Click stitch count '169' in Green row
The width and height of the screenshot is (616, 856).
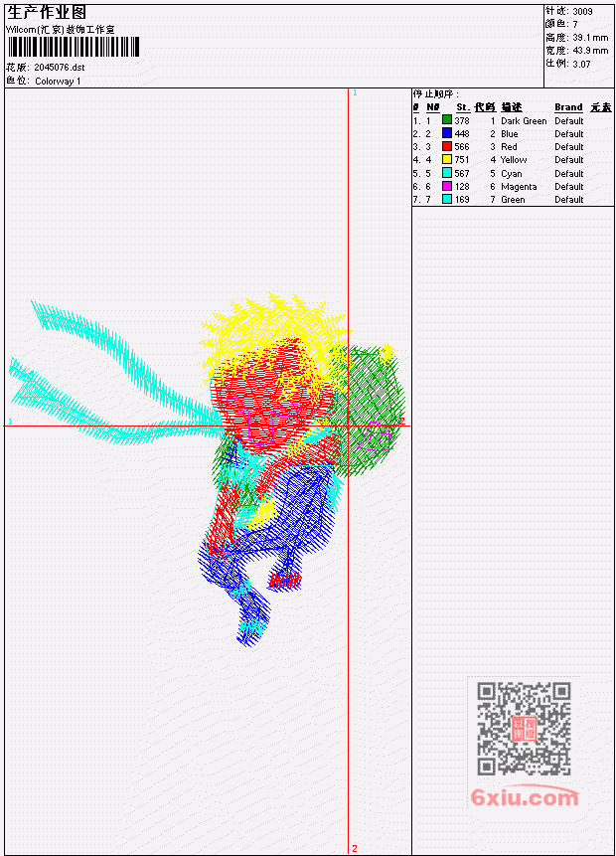[x=462, y=200]
